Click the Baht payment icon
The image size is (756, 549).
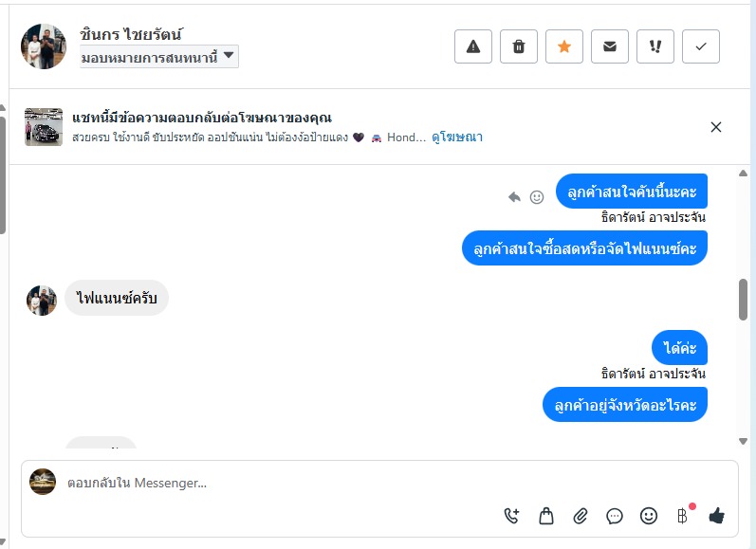tap(682, 516)
